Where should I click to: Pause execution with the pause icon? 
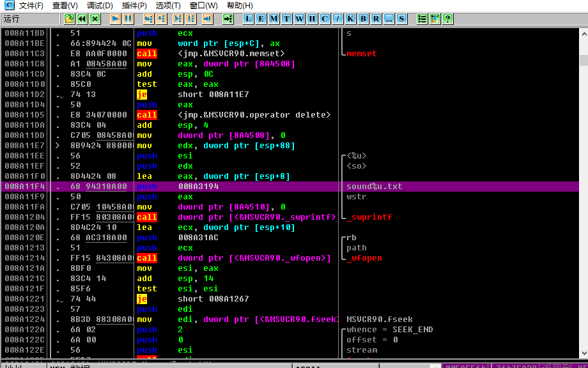click(x=128, y=19)
